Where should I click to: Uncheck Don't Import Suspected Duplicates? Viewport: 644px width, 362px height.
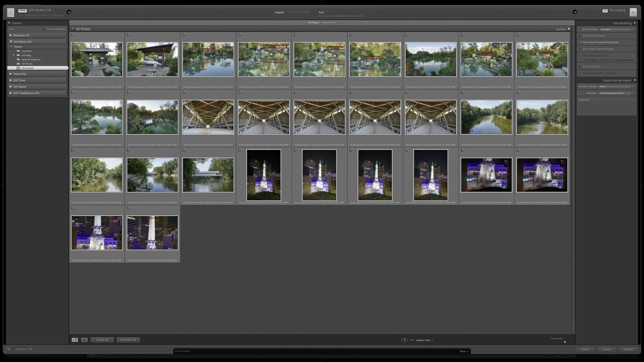point(580,42)
